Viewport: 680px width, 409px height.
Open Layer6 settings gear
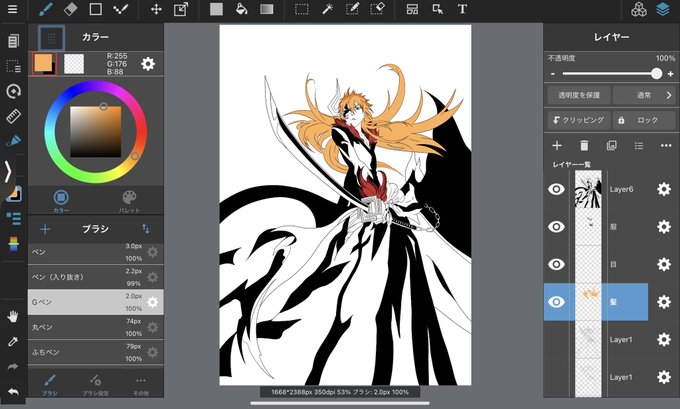664,189
